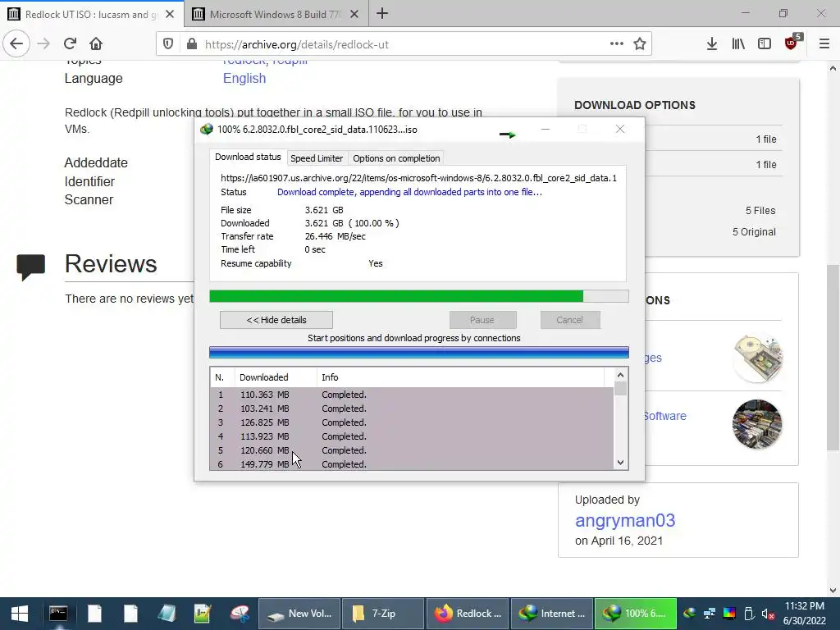Image resolution: width=840 pixels, height=630 pixels.
Task: Select connection row 1 with 110.363 MB
Action: (x=412, y=395)
